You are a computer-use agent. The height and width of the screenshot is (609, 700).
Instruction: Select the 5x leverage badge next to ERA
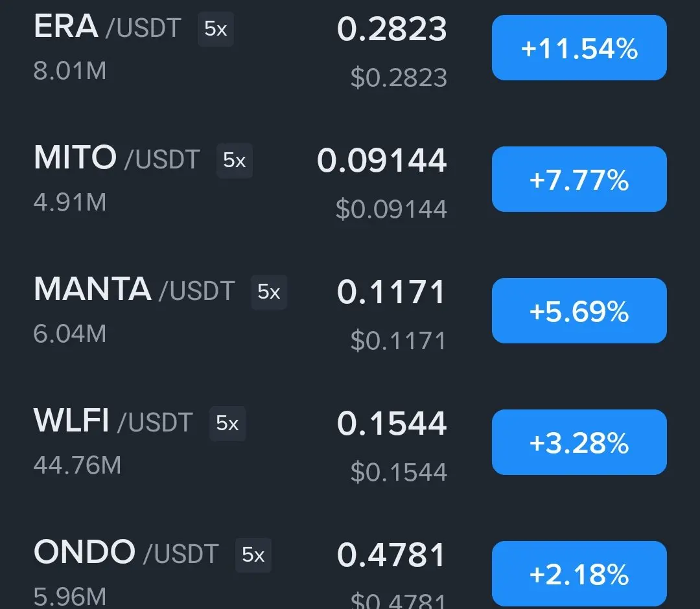click(x=216, y=29)
